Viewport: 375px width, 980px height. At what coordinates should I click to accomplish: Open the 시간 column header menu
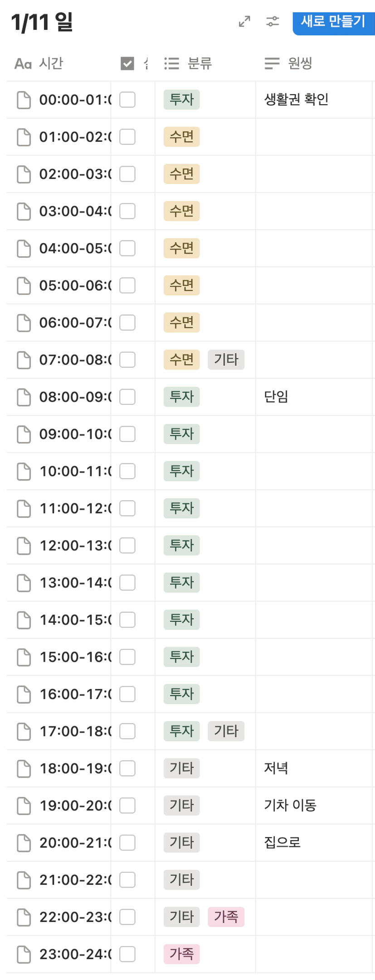tap(51, 63)
